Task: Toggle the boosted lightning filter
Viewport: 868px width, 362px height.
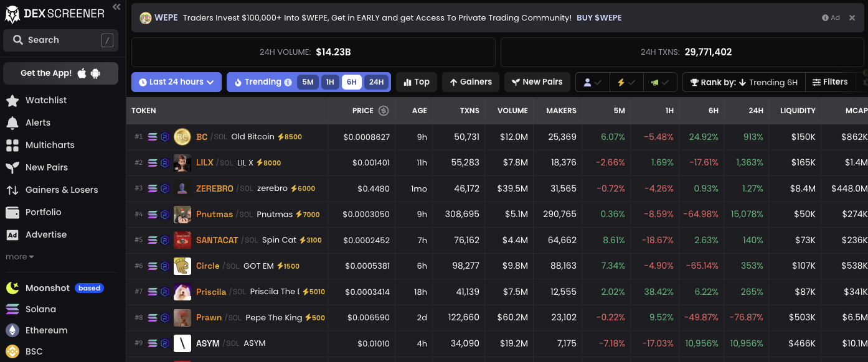Action: click(626, 82)
